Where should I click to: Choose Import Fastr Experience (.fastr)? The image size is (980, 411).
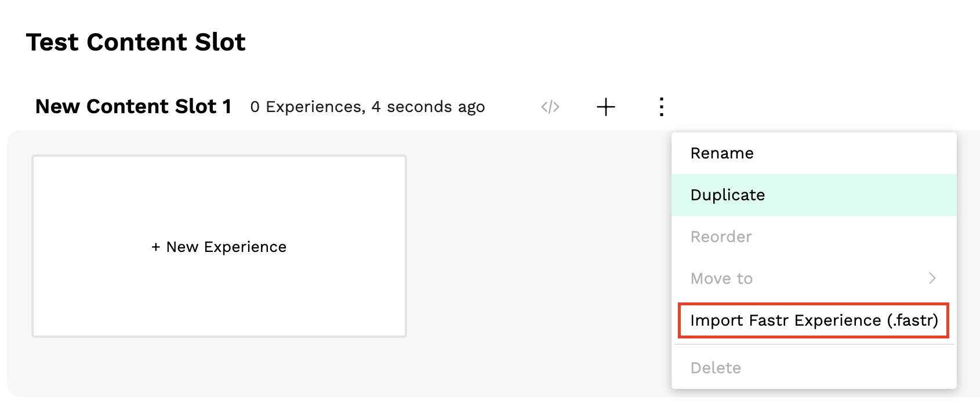point(814,320)
